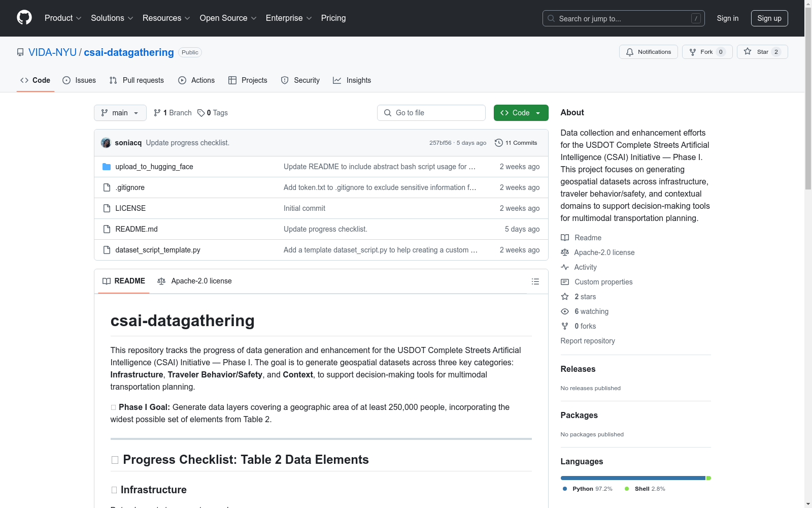812x508 pixels.
Task: Expand the Solutions menu
Action: pyautogui.click(x=112, y=18)
